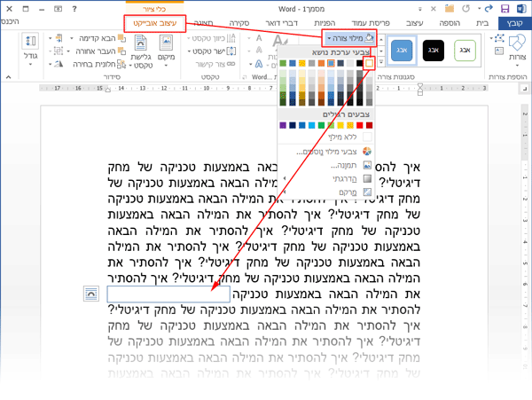Click the Text Outline A icon
This screenshot has width=532, height=400.
(x=259, y=51)
